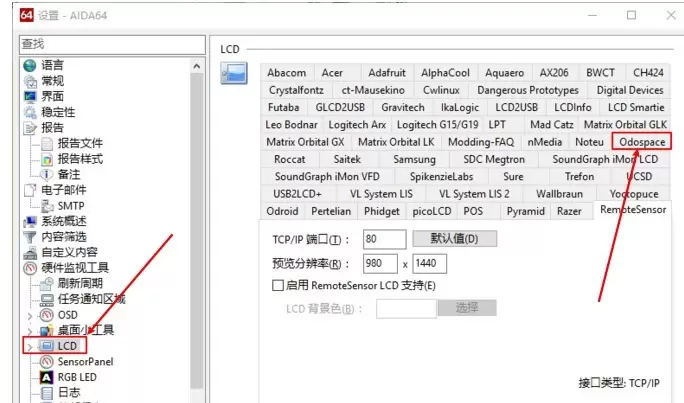Select the Logitech G15/G19 tab
This screenshot has width=684, height=403.
tap(437, 125)
